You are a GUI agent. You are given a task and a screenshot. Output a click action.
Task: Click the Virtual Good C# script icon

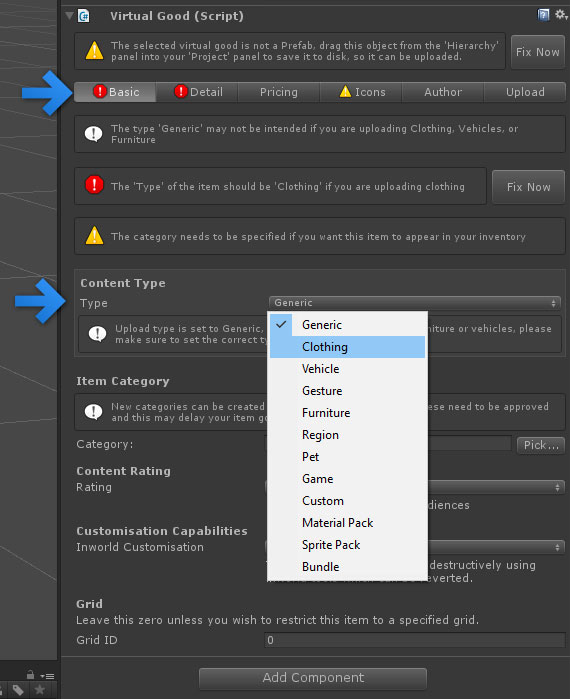tap(83, 16)
